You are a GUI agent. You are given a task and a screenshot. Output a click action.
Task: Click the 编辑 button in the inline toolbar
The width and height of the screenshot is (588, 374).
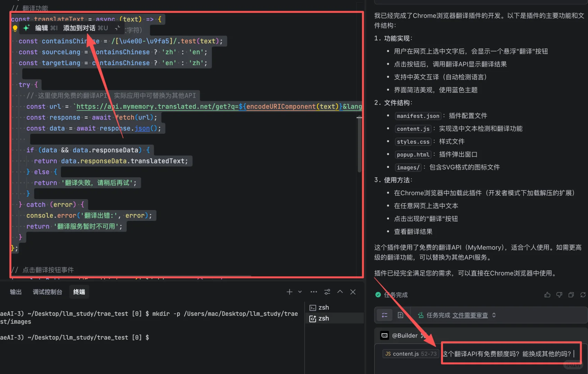coord(42,28)
